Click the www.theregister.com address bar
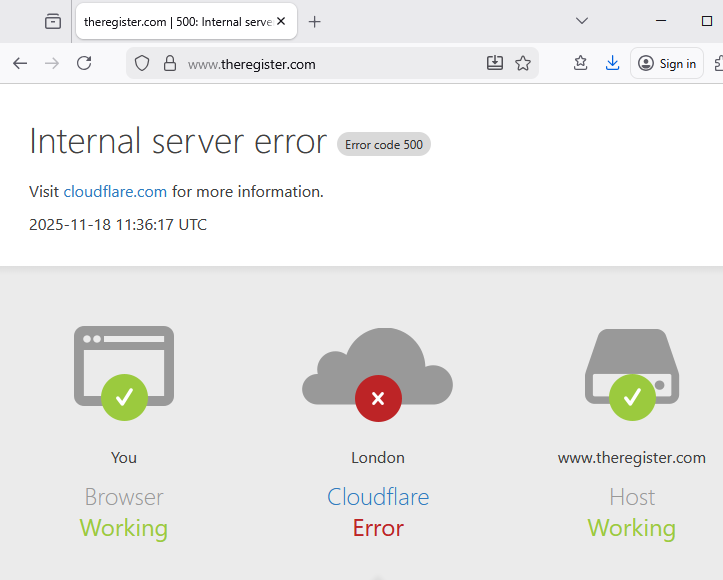Screen dimensions: 723x580 pos(332,63)
